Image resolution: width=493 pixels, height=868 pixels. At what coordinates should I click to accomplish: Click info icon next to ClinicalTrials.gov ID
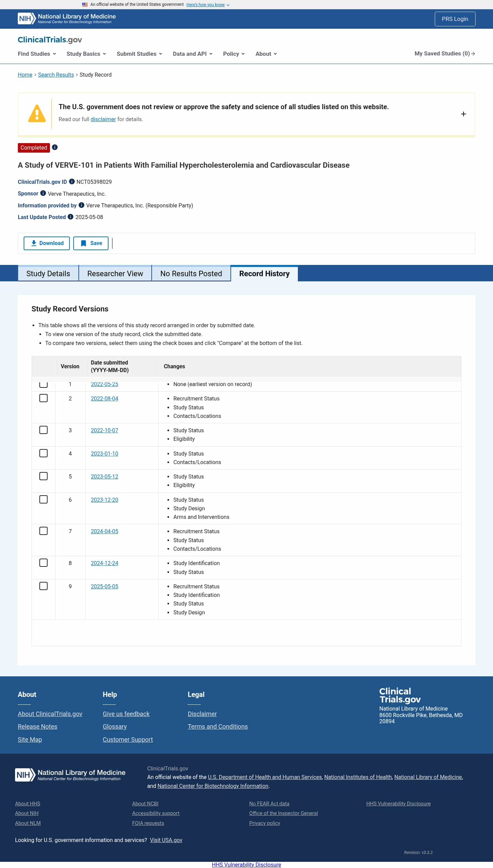click(72, 181)
